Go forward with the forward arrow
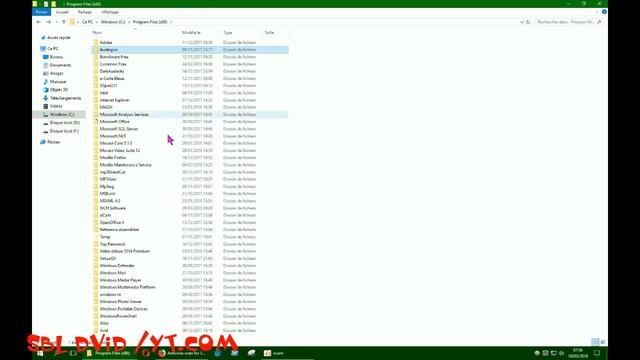The height and width of the screenshot is (360, 640). pyautogui.click(x=49, y=22)
